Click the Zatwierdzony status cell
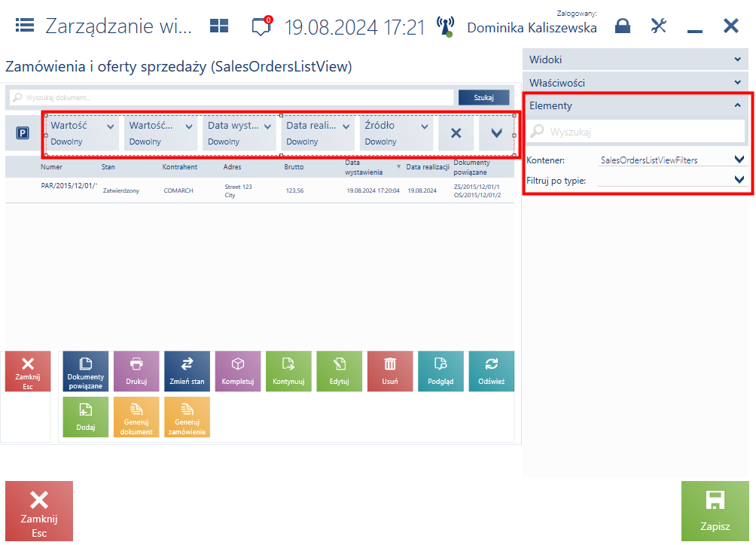The height and width of the screenshot is (545, 756). pos(121,190)
